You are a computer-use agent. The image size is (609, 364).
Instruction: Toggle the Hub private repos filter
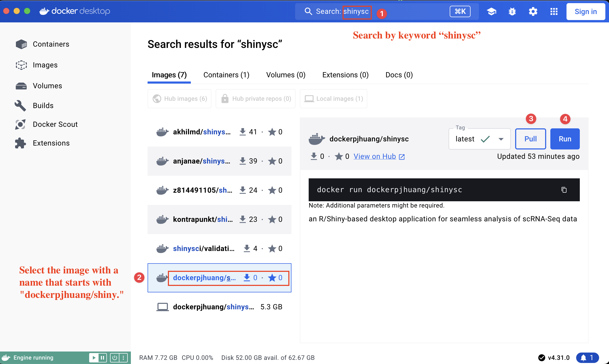pyautogui.click(x=255, y=99)
